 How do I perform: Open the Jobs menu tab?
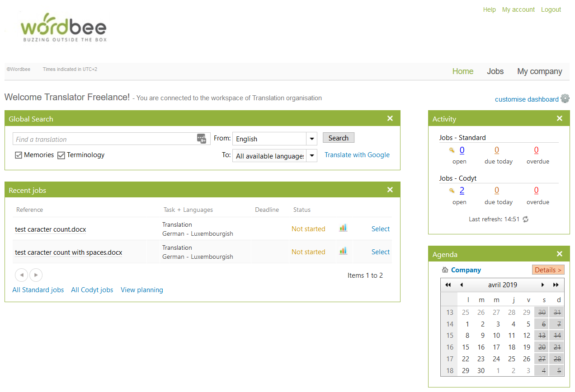point(495,71)
